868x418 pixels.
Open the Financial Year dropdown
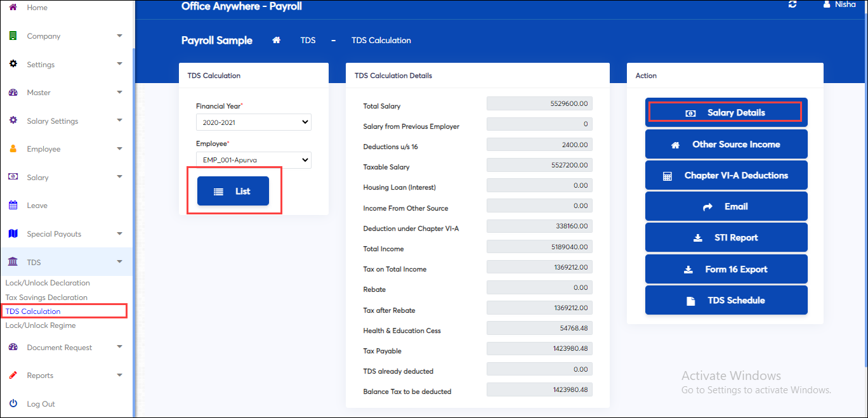(x=254, y=122)
